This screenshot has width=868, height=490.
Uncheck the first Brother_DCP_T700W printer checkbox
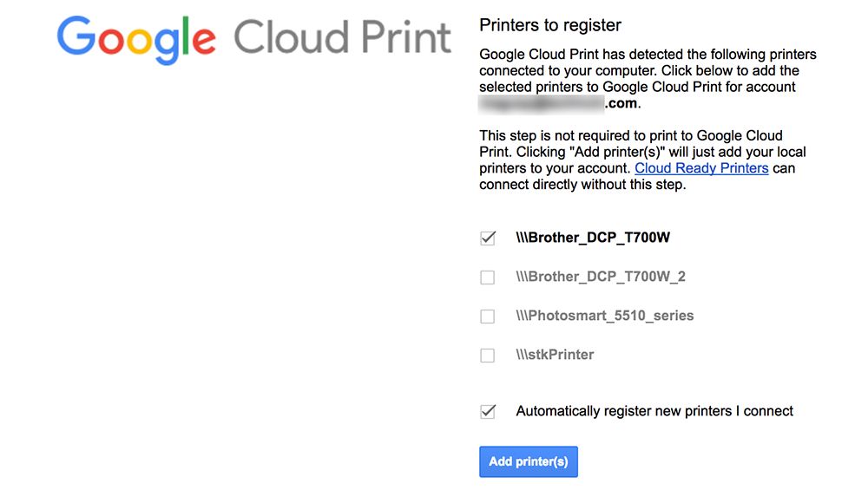tap(488, 238)
